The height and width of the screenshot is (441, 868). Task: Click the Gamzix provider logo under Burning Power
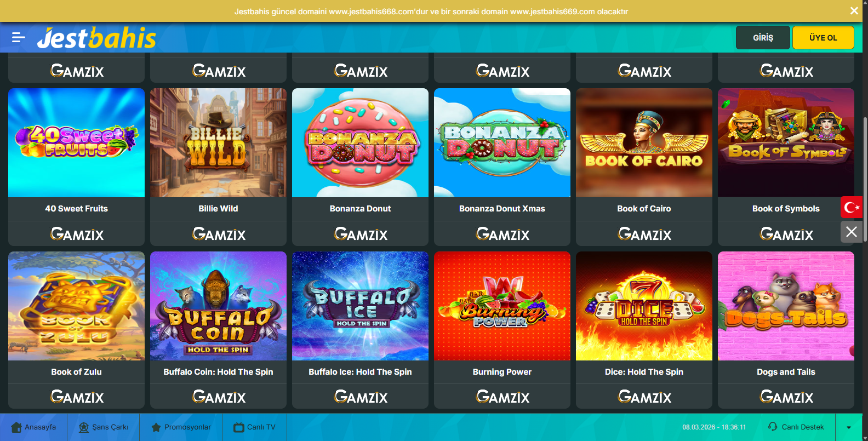pos(502,397)
